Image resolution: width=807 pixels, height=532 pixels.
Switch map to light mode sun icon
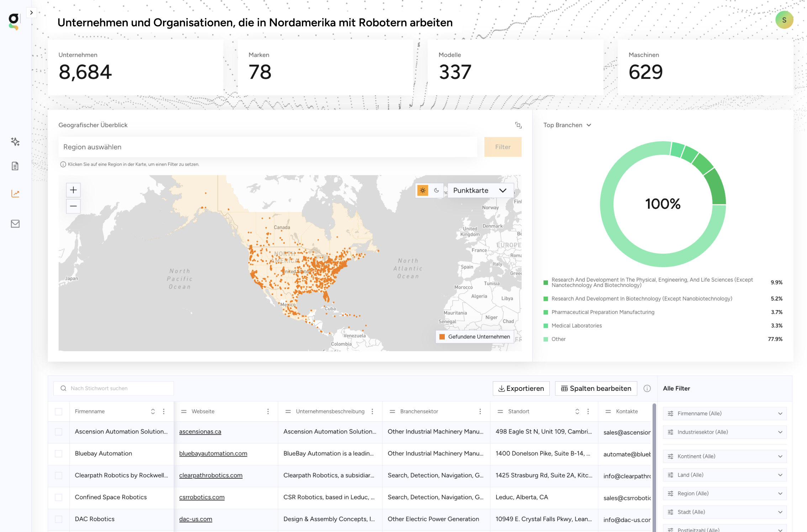(423, 191)
